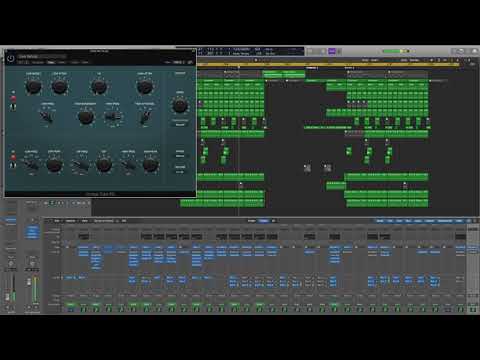Click the blue plugin slot in inspector strip
This screenshot has width=480, height=360.
32,232
